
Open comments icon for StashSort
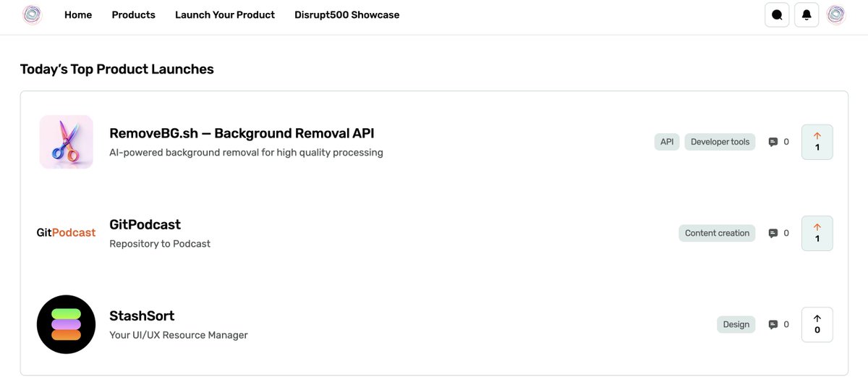pos(773,324)
